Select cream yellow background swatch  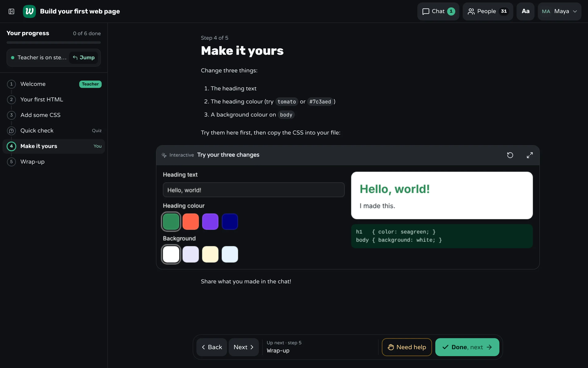(210, 254)
